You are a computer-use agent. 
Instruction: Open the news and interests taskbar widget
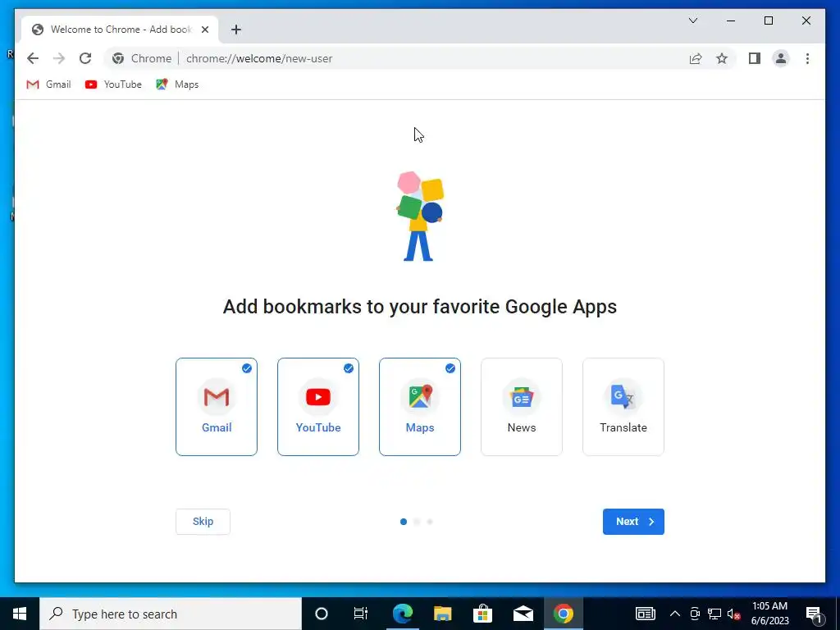pyautogui.click(x=645, y=614)
